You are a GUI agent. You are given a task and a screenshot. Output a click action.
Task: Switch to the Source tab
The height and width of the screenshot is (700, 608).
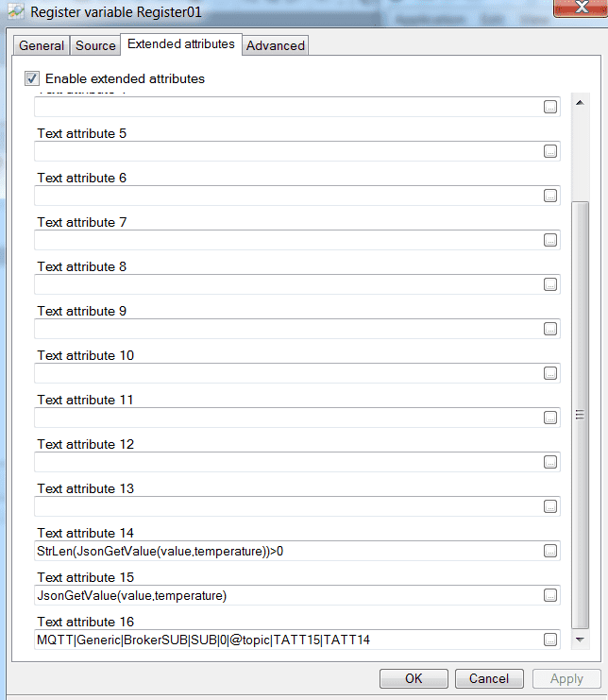point(95,45)
